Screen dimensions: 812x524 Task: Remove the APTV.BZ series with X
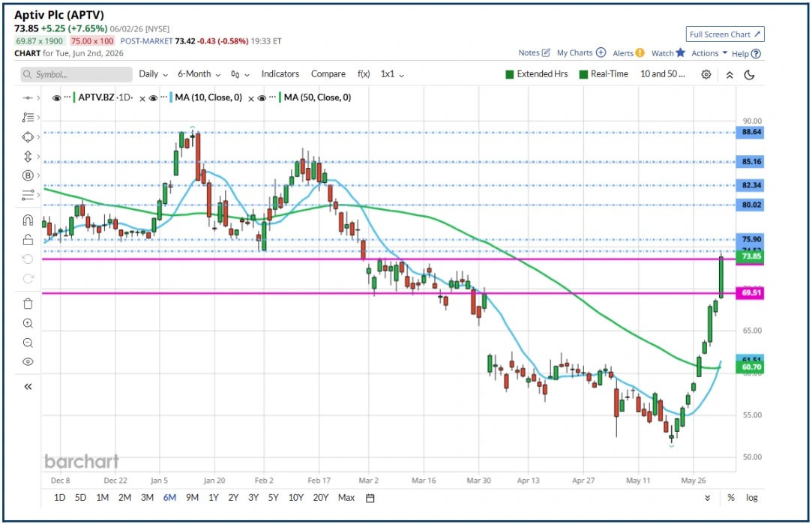pos(142,98)
